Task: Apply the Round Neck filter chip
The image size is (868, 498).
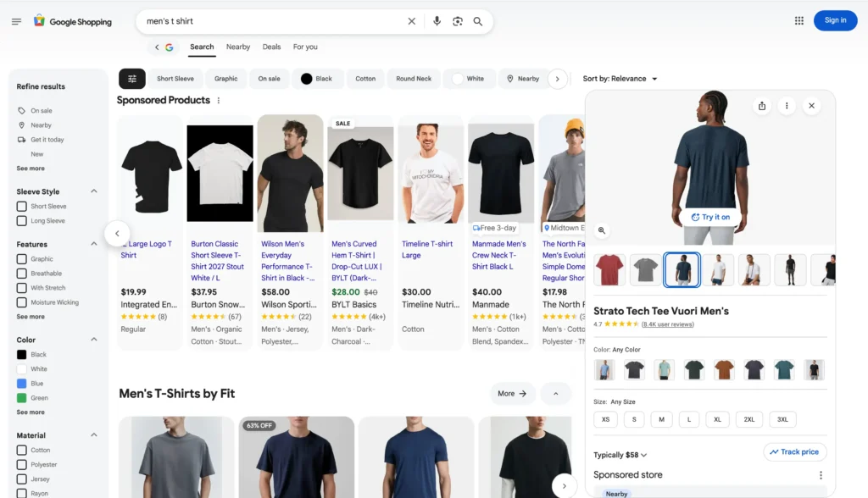Action: pos(414,79)
